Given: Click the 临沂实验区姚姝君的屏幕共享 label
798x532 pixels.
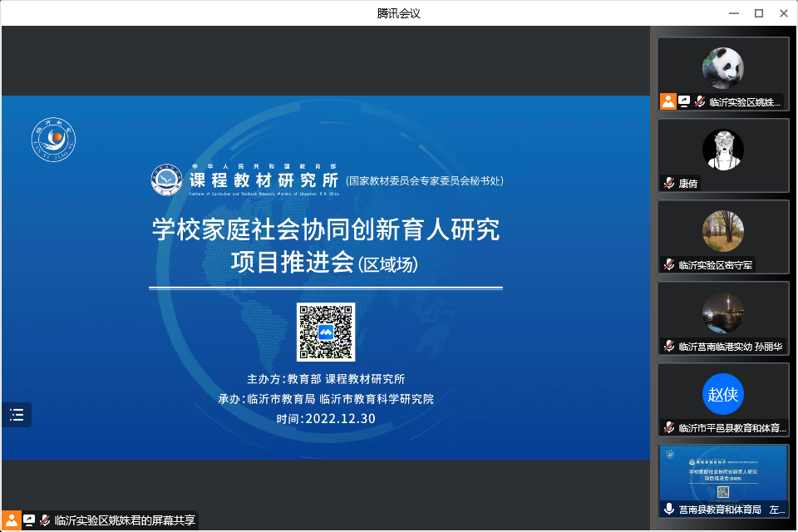Looking at the screenshot, I should click(x=125, y=520).
